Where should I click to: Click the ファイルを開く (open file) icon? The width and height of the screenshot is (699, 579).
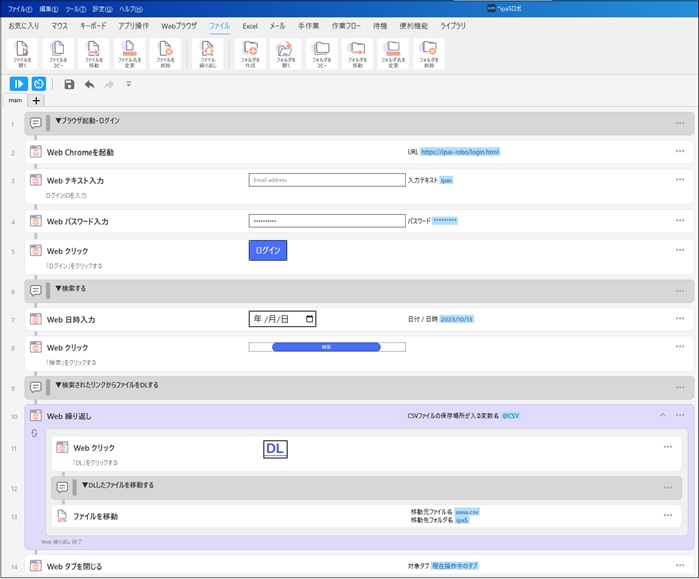23,53
